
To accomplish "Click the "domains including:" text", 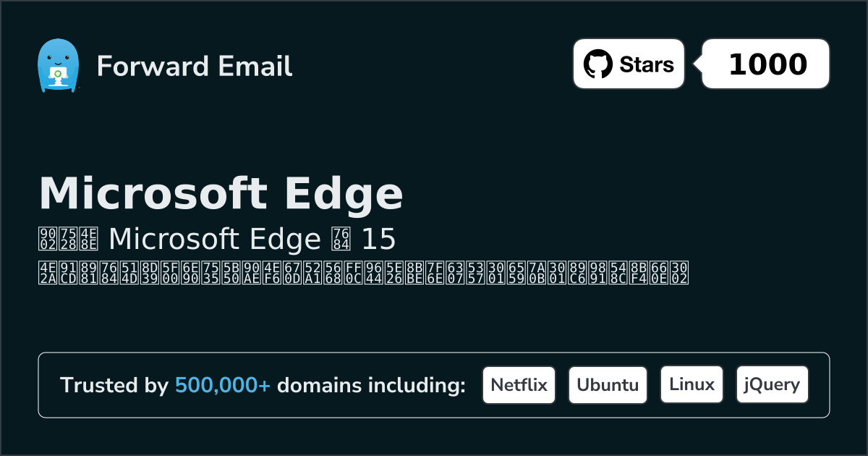I will click(371, 385).
